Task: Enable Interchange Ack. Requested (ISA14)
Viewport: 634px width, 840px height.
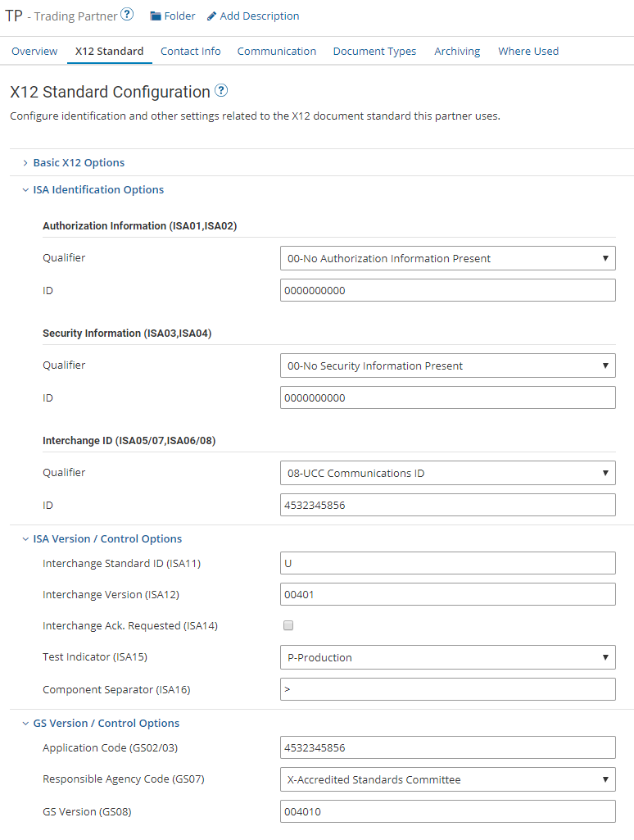Action: pyautogui.click(x=288, y=625)
